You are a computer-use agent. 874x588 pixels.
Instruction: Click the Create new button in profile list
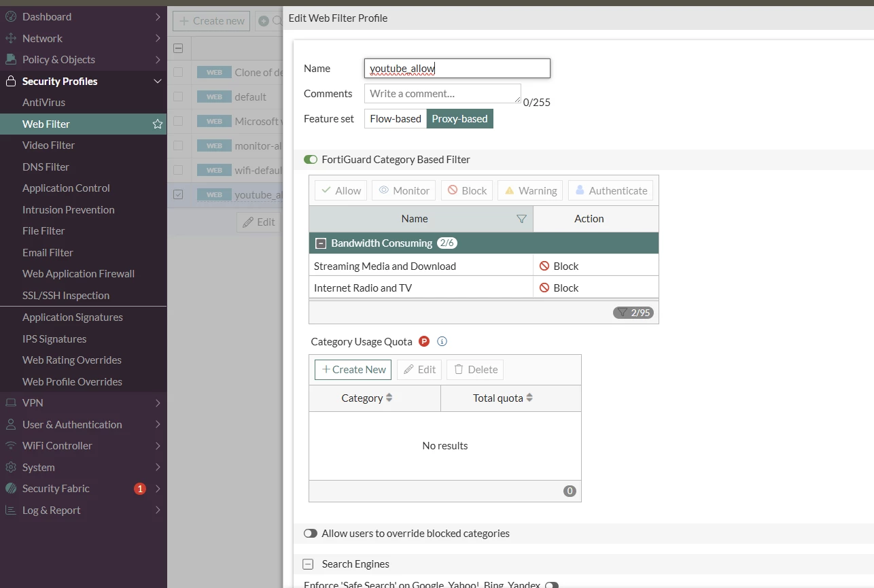point(211,21)
